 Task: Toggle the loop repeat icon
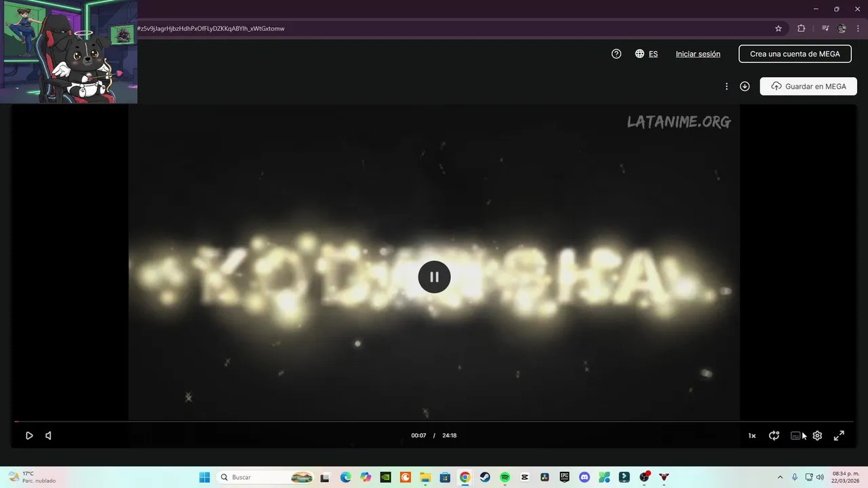pos(774,436)
